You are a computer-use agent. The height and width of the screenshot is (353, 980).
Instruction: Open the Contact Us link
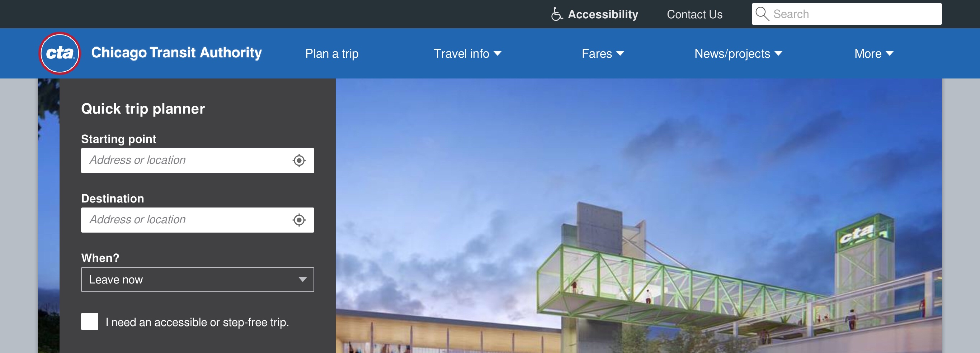pyautogui.click(x=694, y=14)
